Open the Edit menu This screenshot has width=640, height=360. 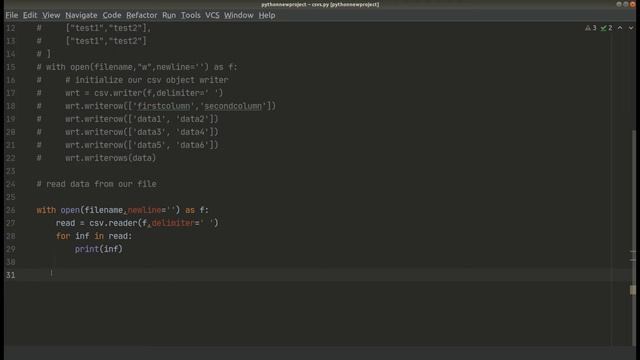[30, 15]
